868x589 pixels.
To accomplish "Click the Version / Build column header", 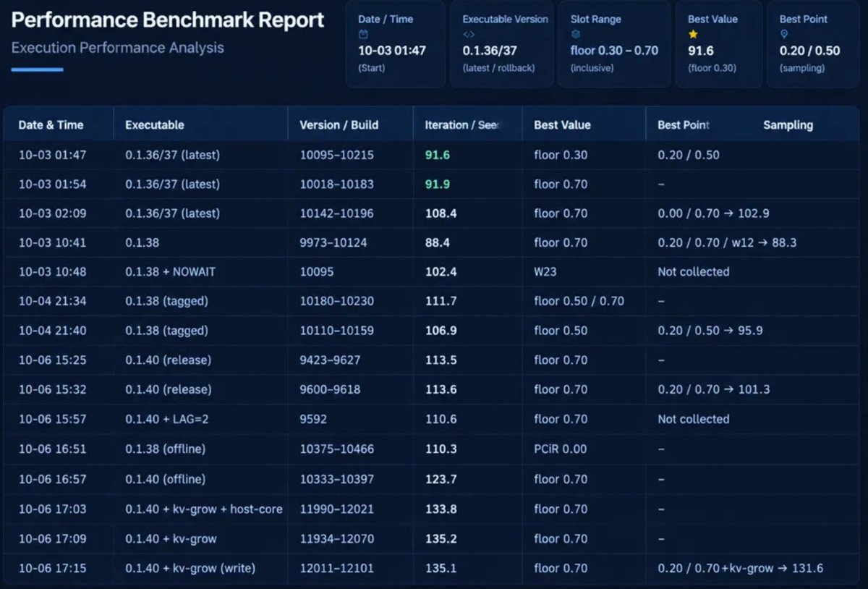I will pos(339,125).
